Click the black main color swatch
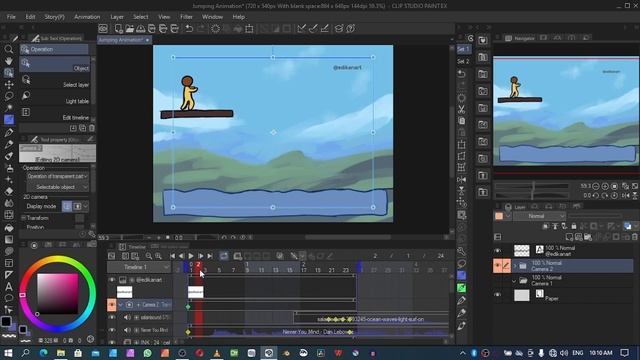The height and width of the screenshot is (360, 640). [x=6, y=322]
